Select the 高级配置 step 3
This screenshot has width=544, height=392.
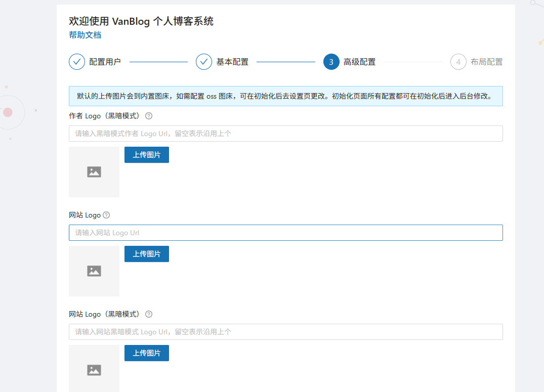pyautogui.click(x=349, y=62)
